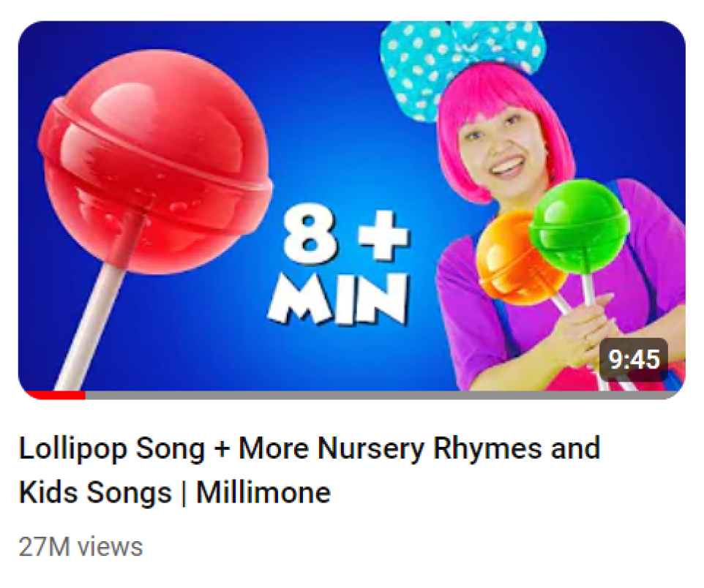The image size is (704, 588).
Task: Open the Lollipop Song video thumbnail
Action: [x=351, y=210]
